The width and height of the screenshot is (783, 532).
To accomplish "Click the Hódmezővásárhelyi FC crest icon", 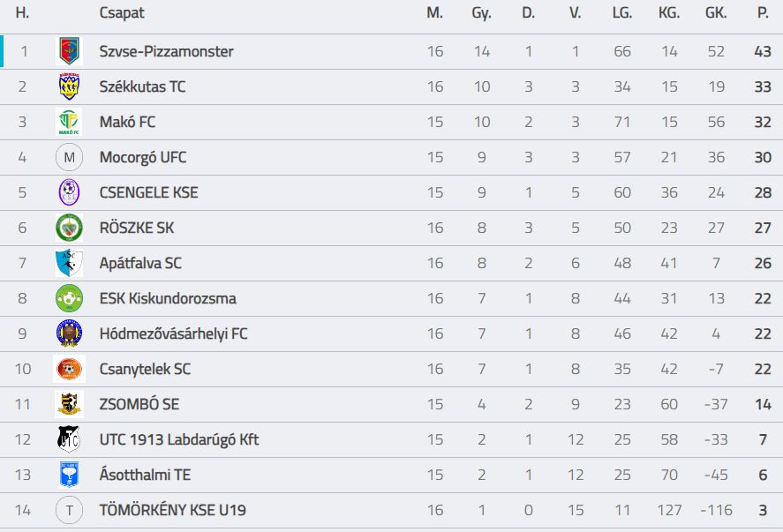I will pos(69,333).
